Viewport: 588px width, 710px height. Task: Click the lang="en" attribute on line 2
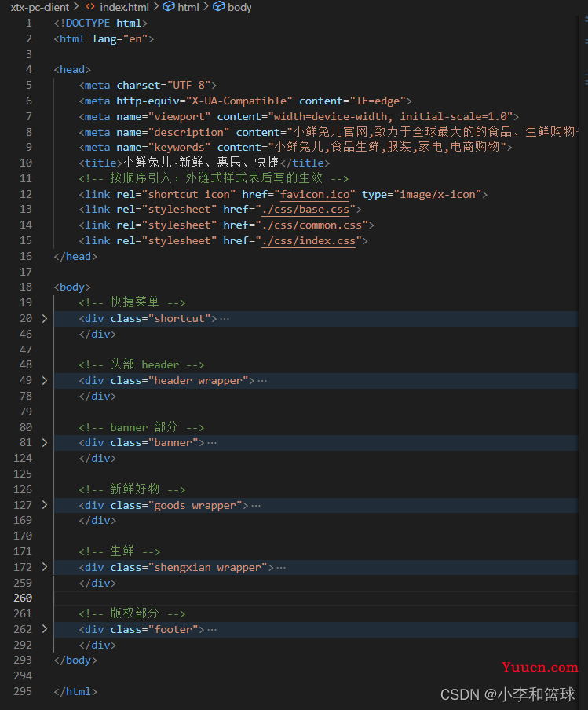pyautogui.click(x=119, y=39)
